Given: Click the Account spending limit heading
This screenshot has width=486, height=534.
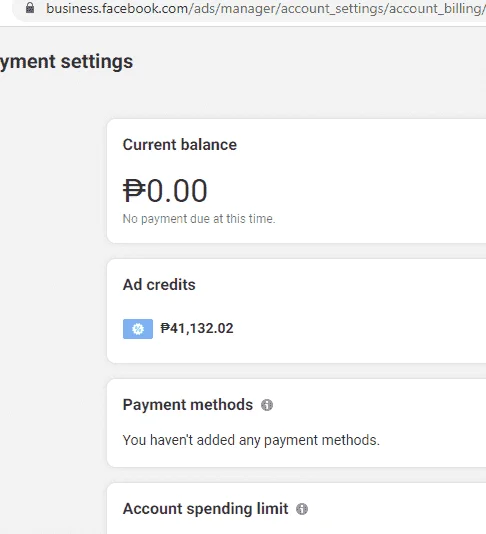Looking at the screenshot, I should [206, 509].
